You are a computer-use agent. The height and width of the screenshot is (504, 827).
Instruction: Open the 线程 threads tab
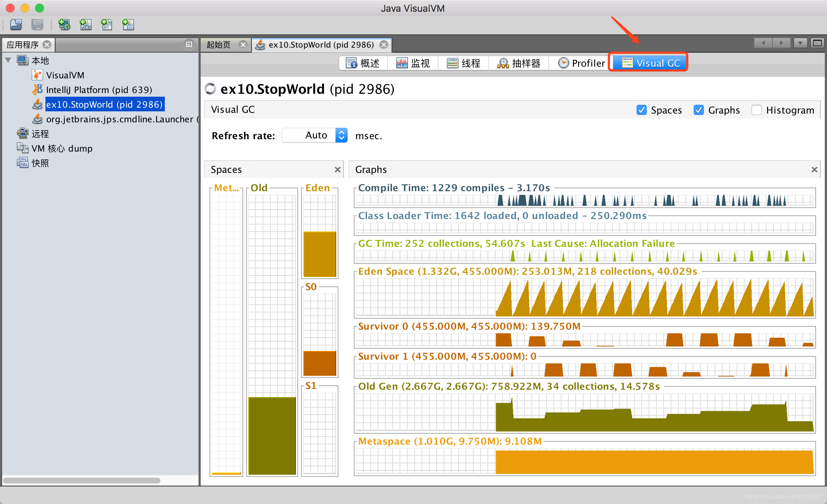464,63
